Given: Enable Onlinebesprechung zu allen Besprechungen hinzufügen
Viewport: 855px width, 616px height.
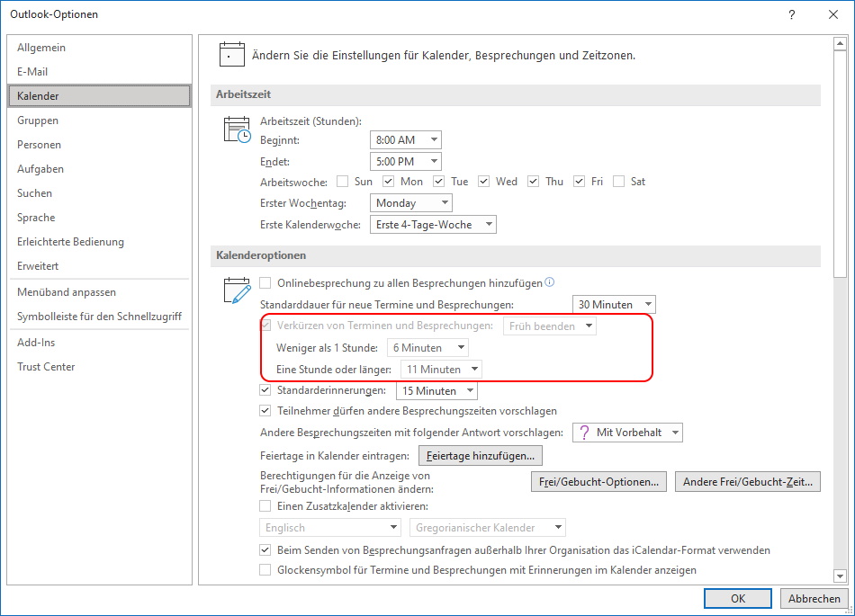Looking at the screenshot, I should tap(265, 282).
